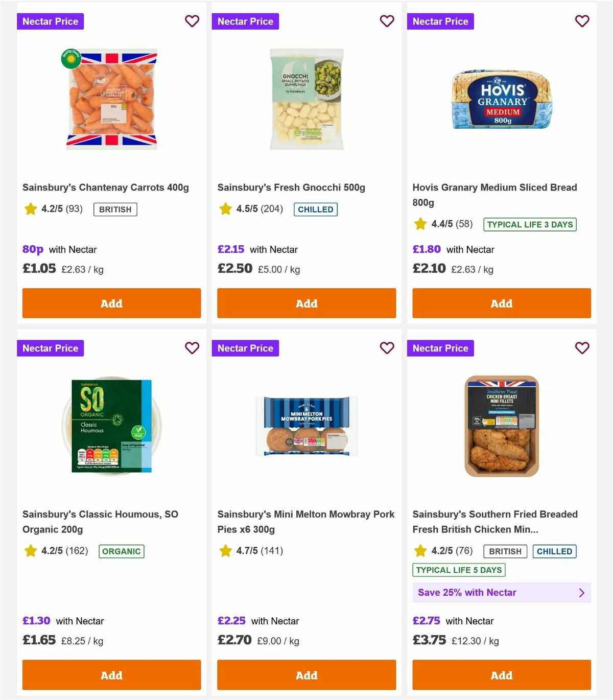Image resolution: width=613 pixels, height=700 pixels.
Task: Click the Chantenay Carrots product image
Action: (x=111, y=100)
